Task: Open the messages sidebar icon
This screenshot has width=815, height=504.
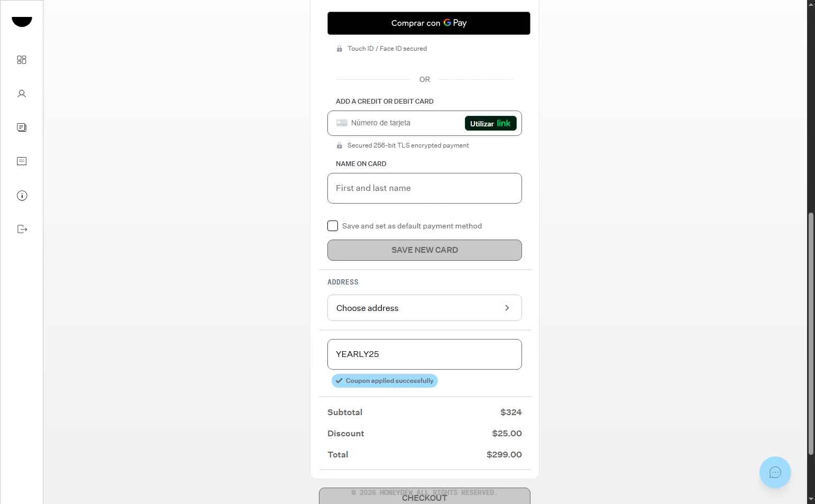Action: coord(22,161)
